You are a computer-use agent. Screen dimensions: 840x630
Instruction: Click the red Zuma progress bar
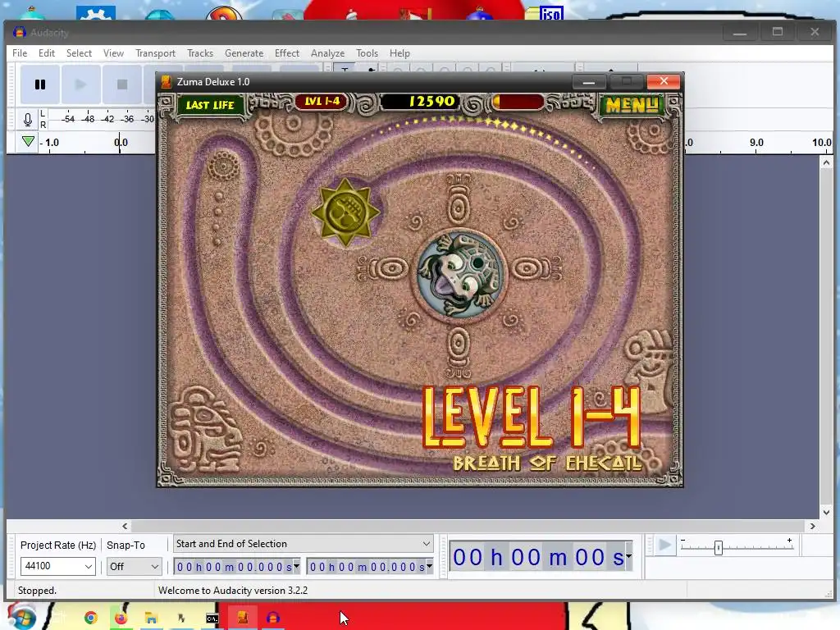[518, 101]
